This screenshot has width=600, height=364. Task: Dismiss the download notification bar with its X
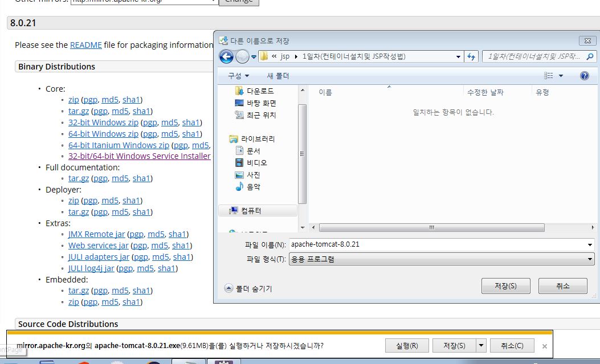point(545,346)
